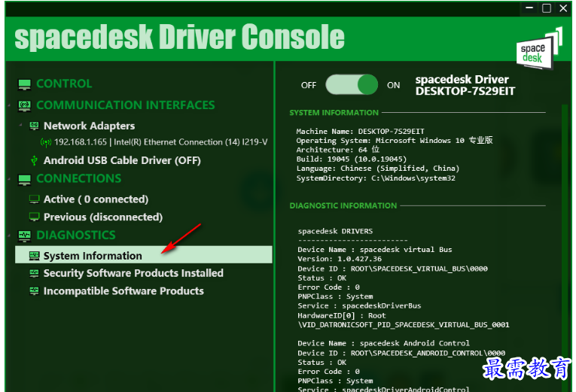
Task: Click the Incompatible Software Products icon
Action: pos(34,291)
